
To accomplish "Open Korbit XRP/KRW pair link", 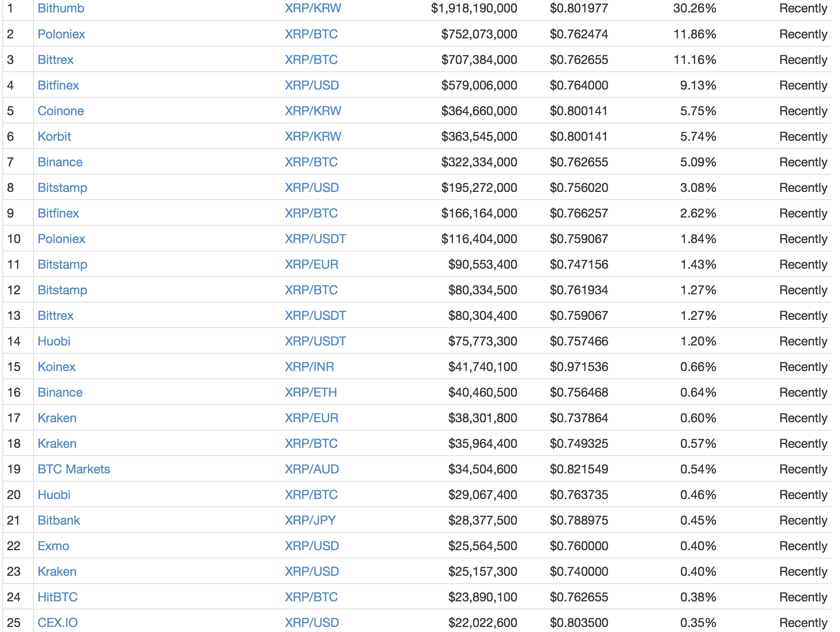I will pos(313,136).
